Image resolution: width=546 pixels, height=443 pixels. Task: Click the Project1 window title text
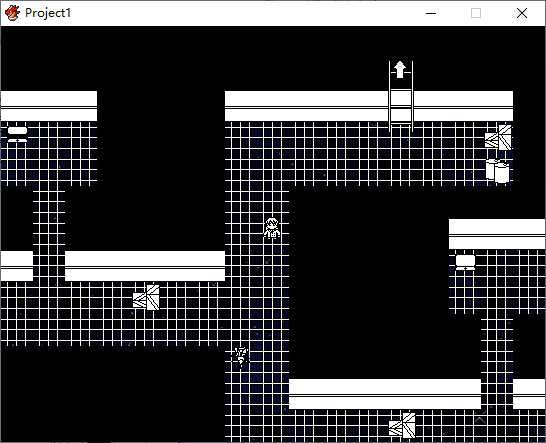coord(48,13)
